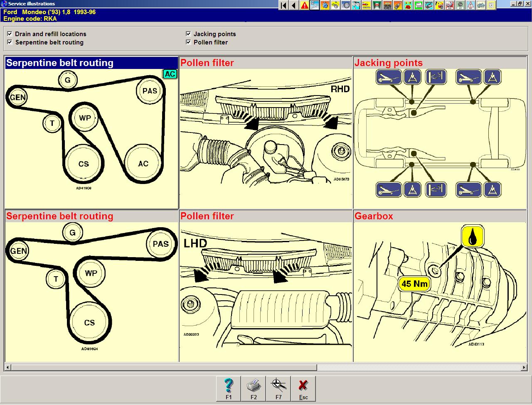The image size is (532, 405).
Task: Uncheck Drain and refill locations checkbox
Action: pyautogui.click(x=10, y=34)
